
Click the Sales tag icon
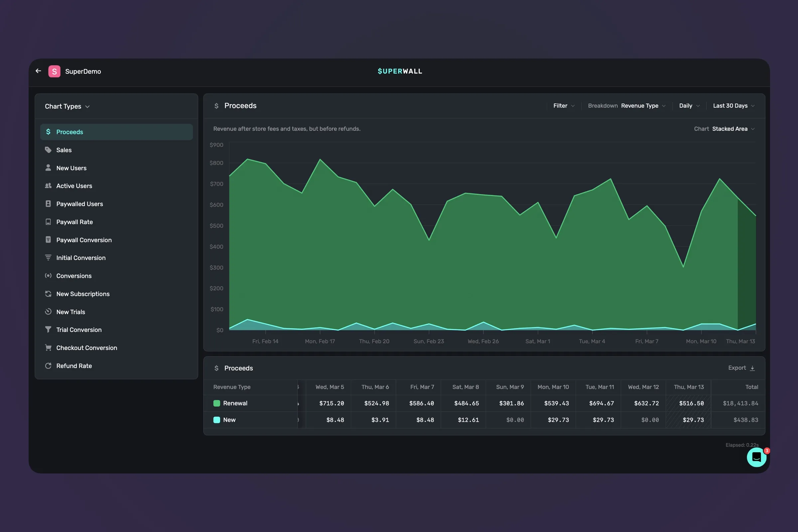tap(48, 150)
